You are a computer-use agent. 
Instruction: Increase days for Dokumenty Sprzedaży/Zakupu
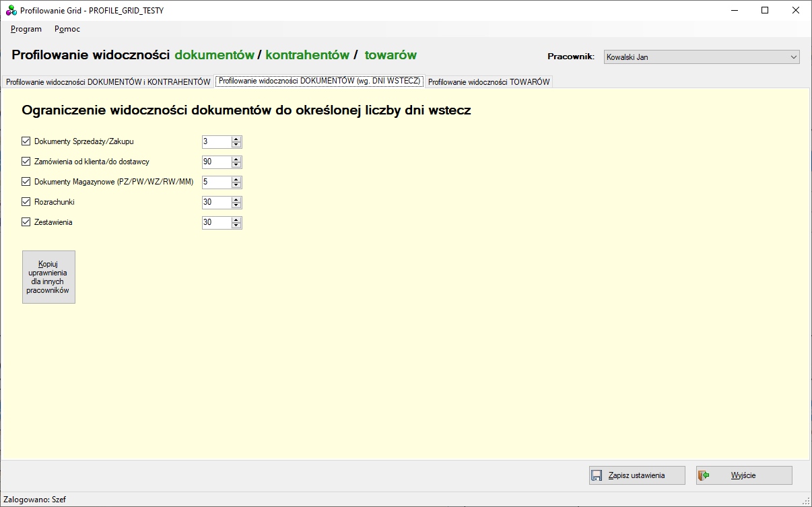coord(236,139)
